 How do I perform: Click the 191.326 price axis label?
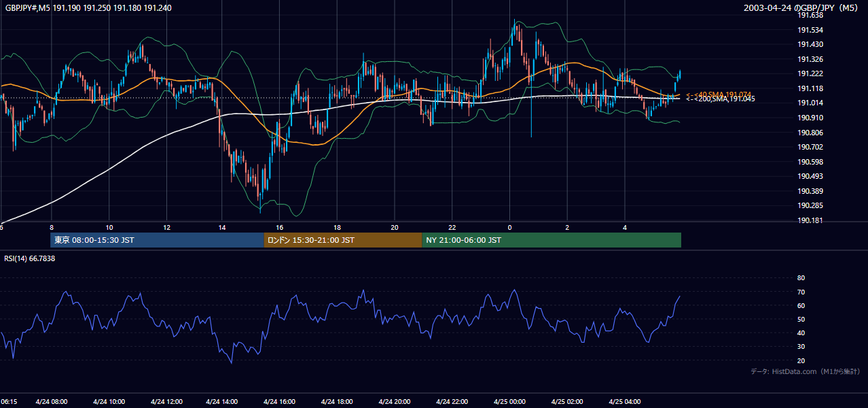point(812,59)
